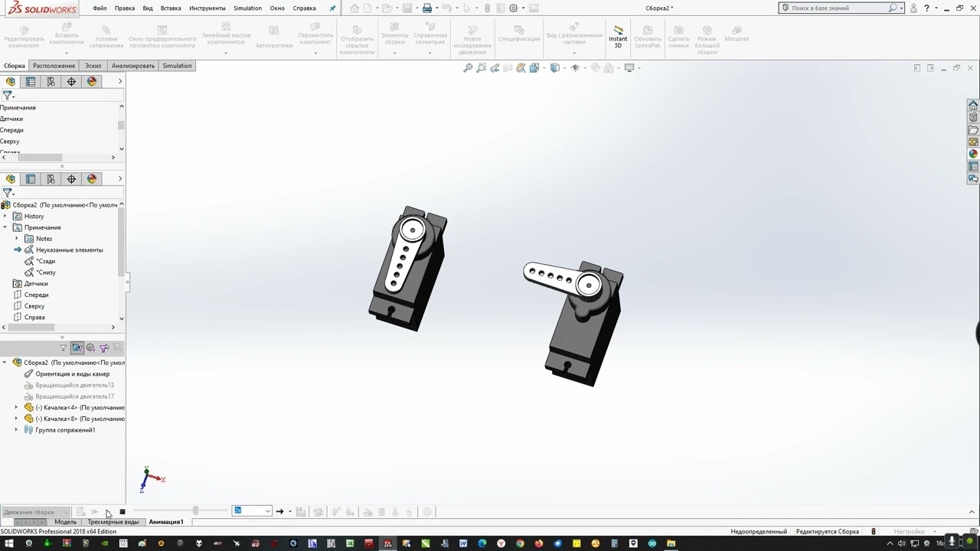Screen dimensions: 980x551
Task: Open the Файл menu
Action: point(100,8)
